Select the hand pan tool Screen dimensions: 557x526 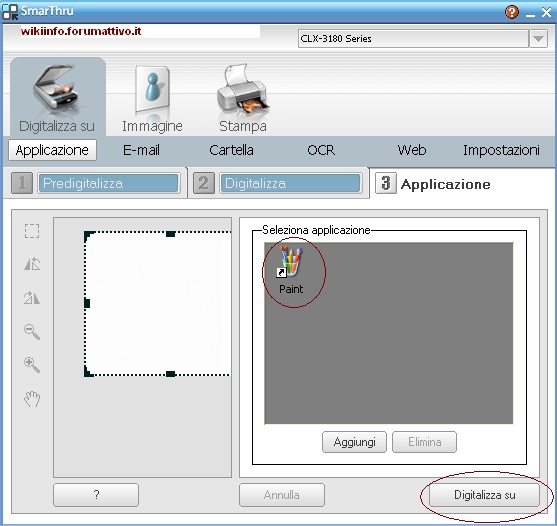click(32, 399)
